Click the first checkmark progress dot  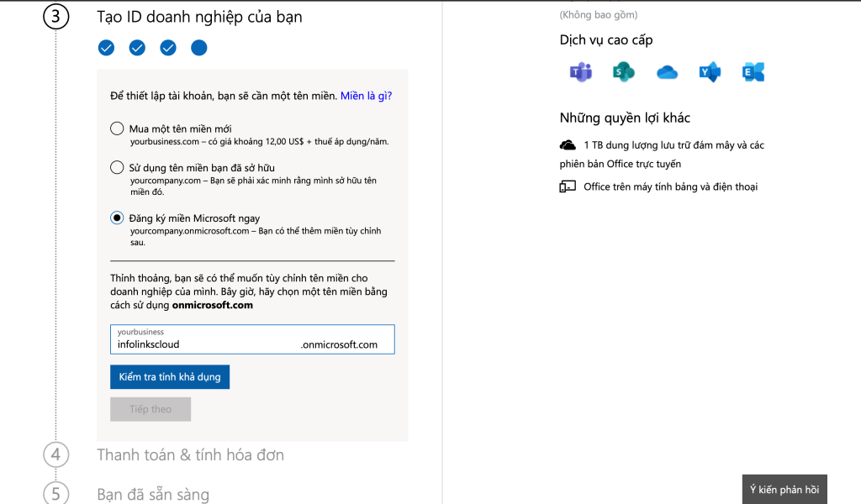(x=106, y=48)
